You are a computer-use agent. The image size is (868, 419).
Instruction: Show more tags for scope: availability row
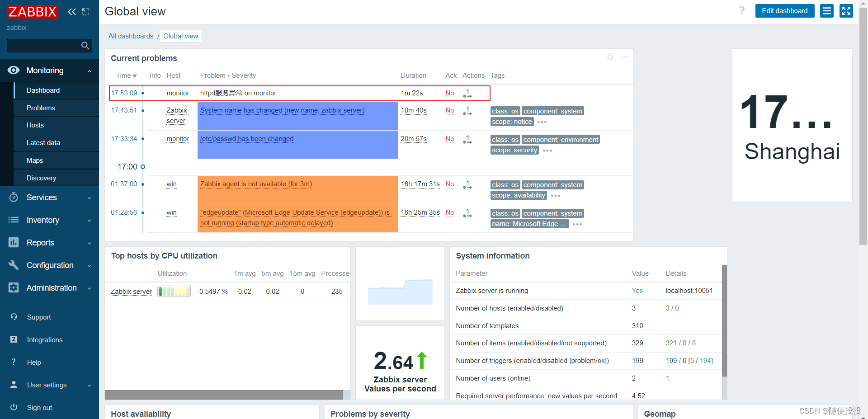[x=556, y=196]
